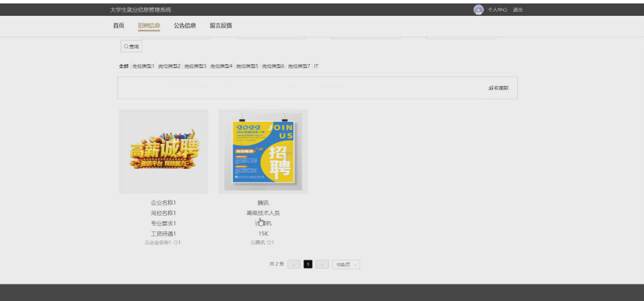644x301 pixels.
Task: Open the 高薪诚聘 job poster thumbnail
Action: click(163, 152)
